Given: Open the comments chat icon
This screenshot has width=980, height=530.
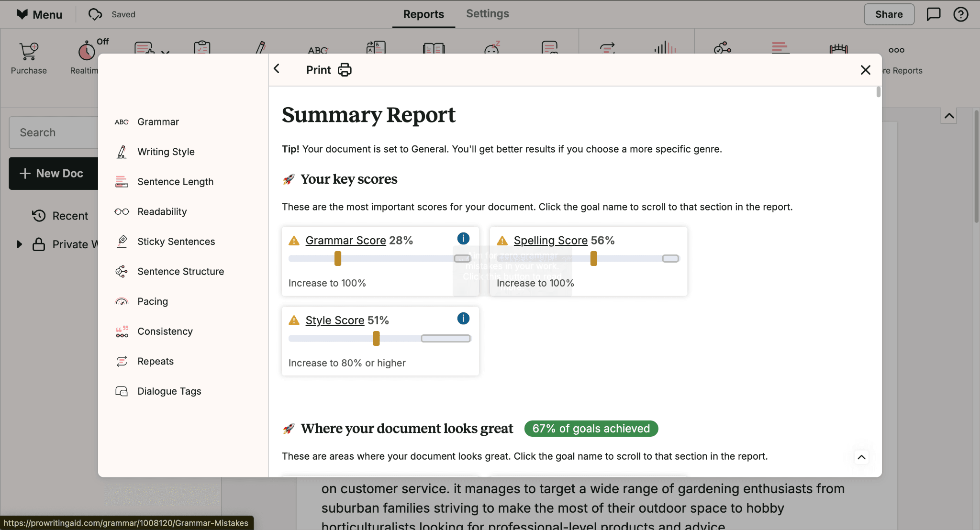Looking at the screenshot, I should pos(933,14).
